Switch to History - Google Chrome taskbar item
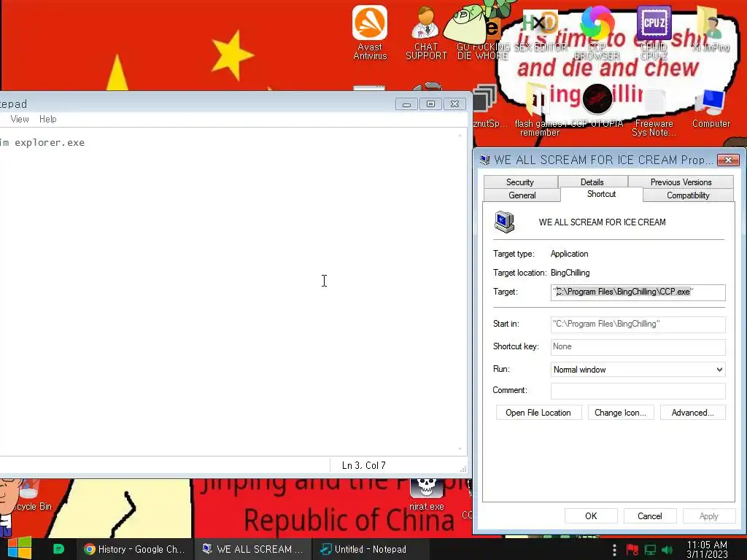This screenshot has height=560, width=747. point(135,549)
